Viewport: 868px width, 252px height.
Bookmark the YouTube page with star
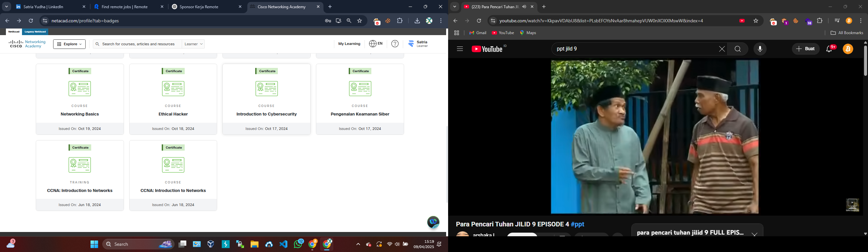click(x=756, y=21)
